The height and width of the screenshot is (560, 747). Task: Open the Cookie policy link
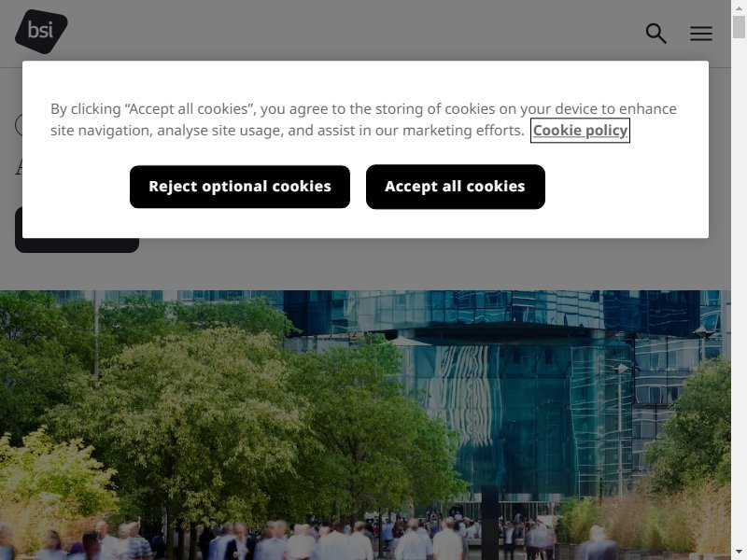pos(580,130)
